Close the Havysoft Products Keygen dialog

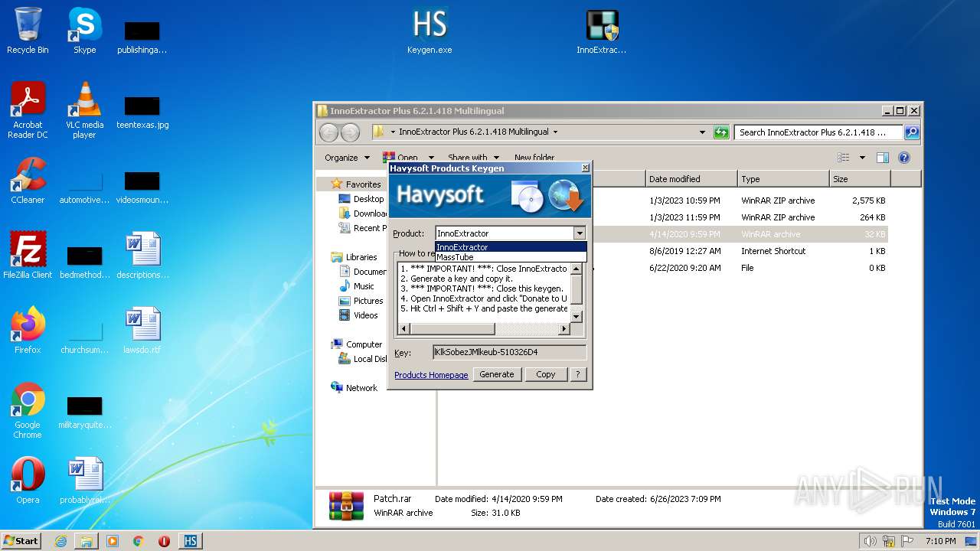(586, 168)
